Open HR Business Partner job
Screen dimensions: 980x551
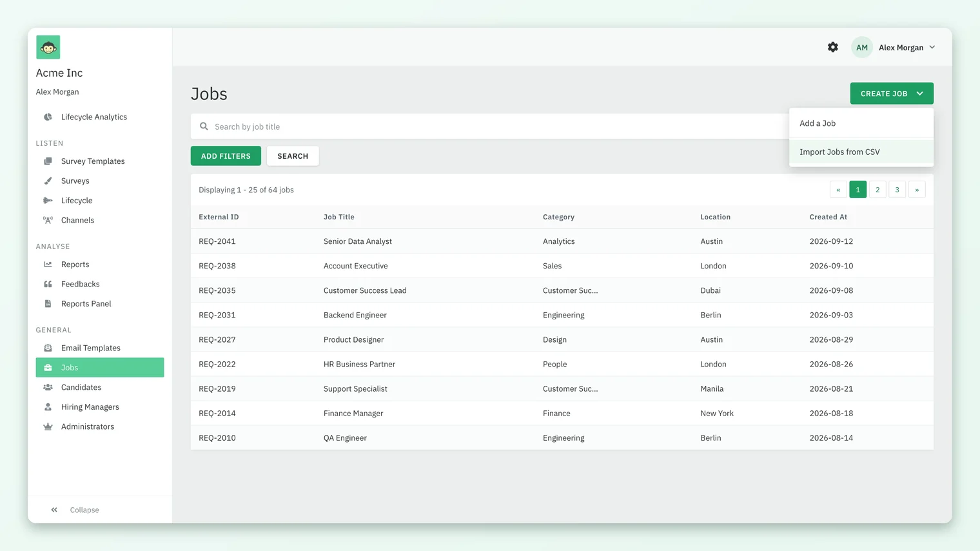(x=359, y=364)
